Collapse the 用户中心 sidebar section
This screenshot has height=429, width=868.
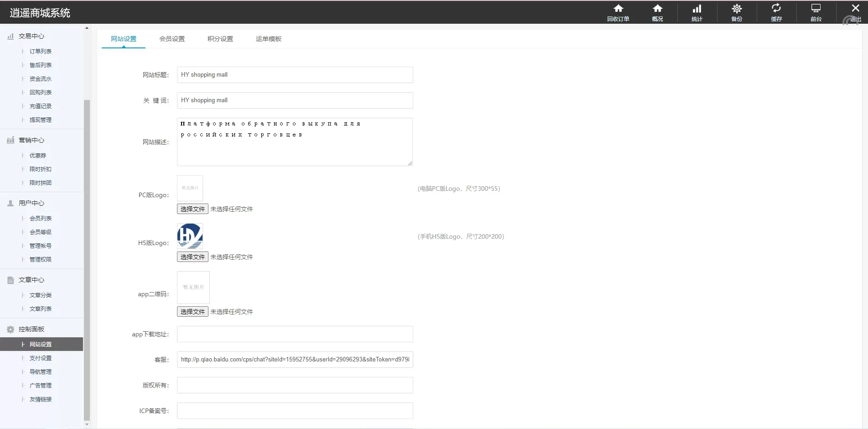31,203
